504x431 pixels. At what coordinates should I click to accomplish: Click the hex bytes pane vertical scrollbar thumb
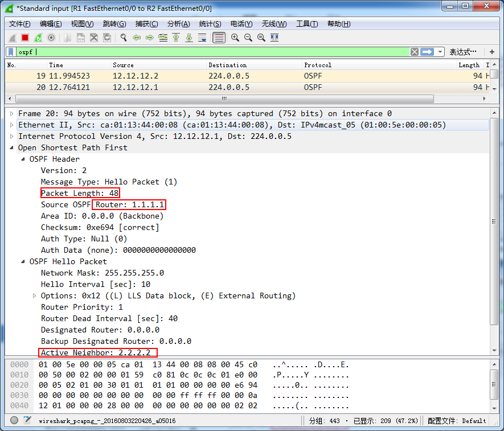(x=494, y=384)
